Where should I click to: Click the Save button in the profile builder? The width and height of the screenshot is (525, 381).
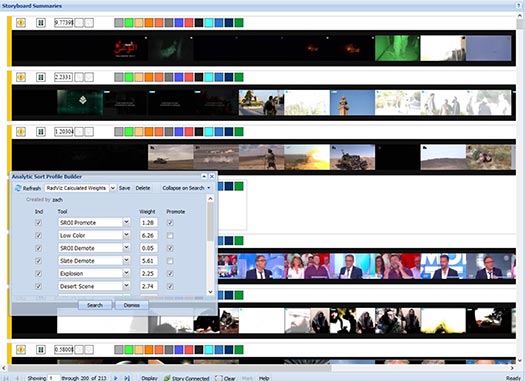point(125,188)
